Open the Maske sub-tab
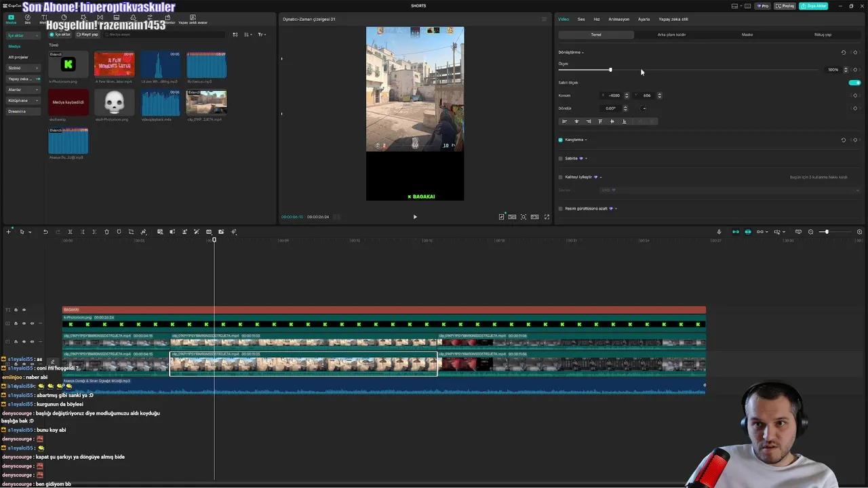The image size is (868, 488). [x=747, y=35]
